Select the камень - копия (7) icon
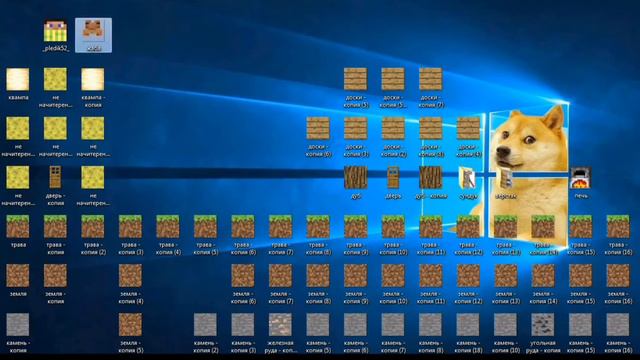Image resolution: width=640 pixels, height=360 pixels. (393, 324)
